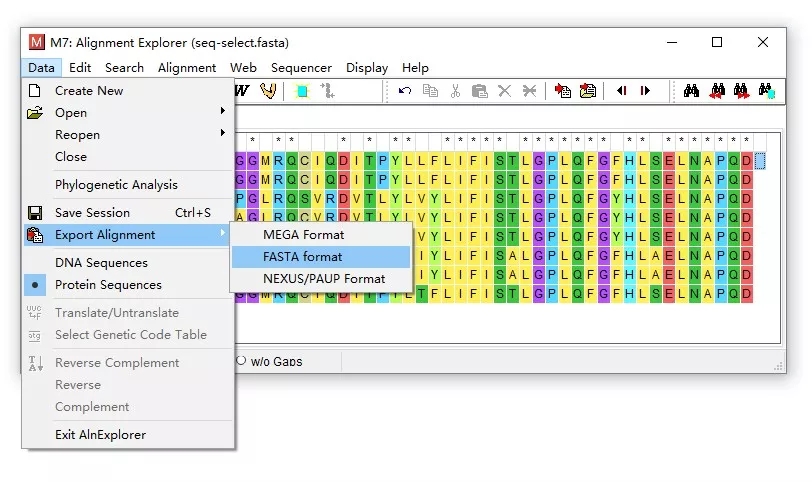
Task: Click the Undo arrow icon
Action: click(x=404, y=91)
